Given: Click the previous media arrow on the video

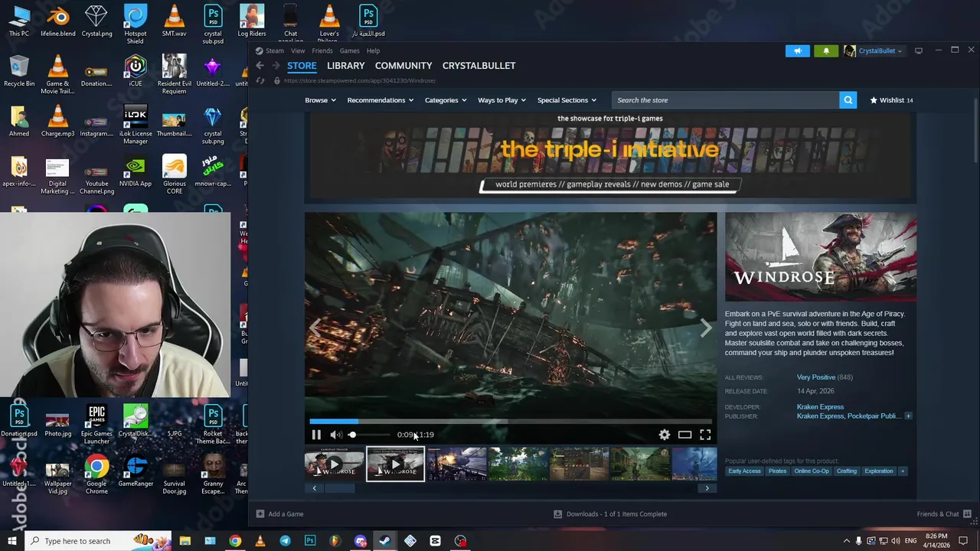Looking at the screenshot, I should 315,328.
